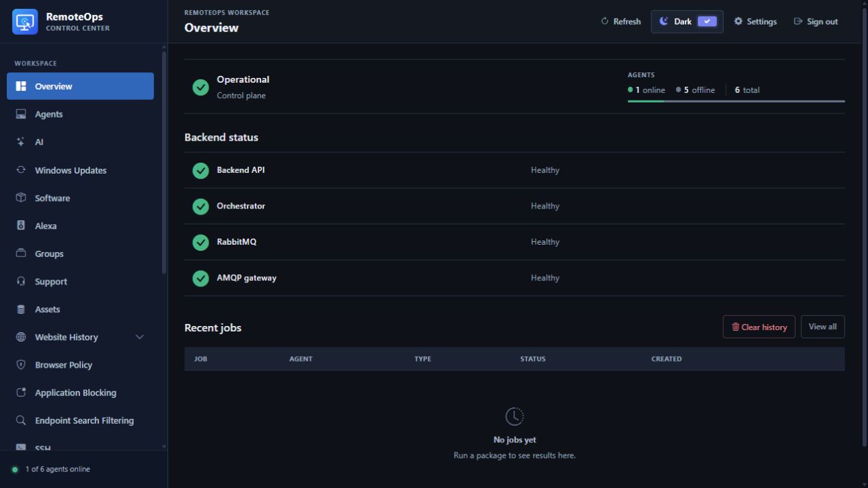868x488 pixels.
Task: Click the Orchestrator healthy check icon
Action: pyautogui.click(x=200, y=206)
